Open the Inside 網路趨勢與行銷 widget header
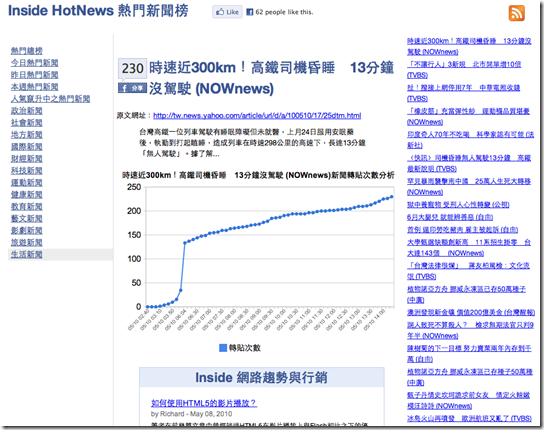544x430 pixels. tap(262, 377)
